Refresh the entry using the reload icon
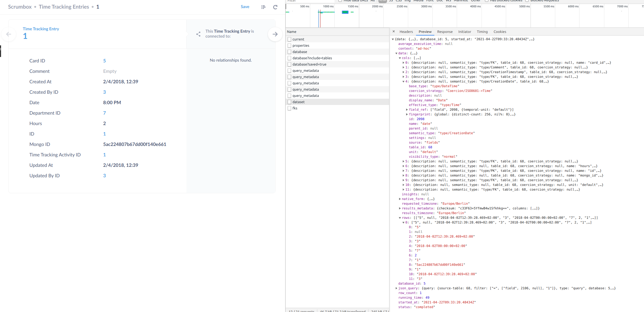The height and width of the screenshot is (312, 644). tap(275, 7)
